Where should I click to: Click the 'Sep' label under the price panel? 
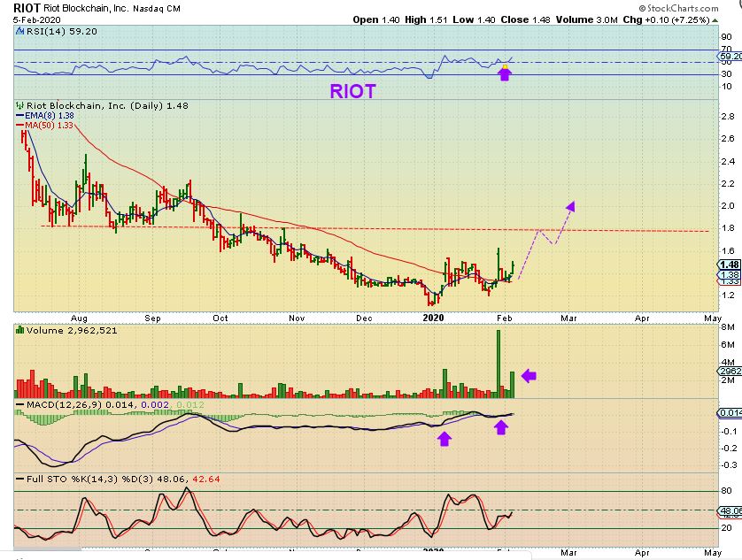click(x=152, y=318)
